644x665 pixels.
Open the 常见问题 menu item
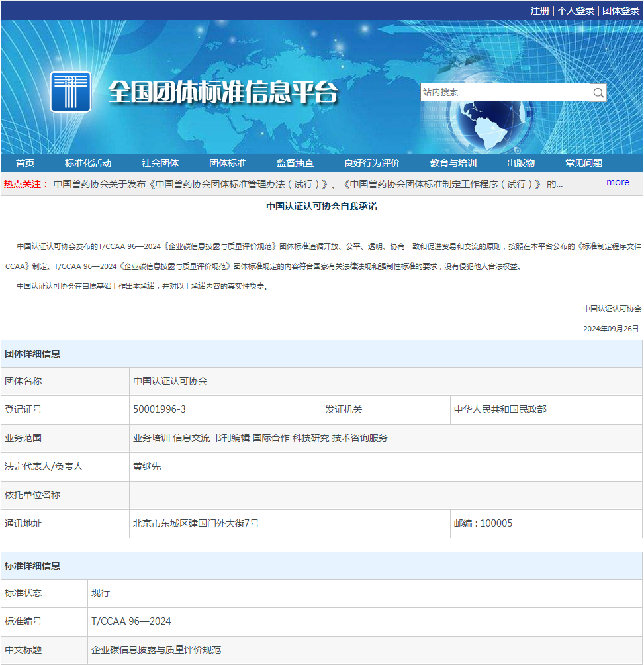[584, 163]
